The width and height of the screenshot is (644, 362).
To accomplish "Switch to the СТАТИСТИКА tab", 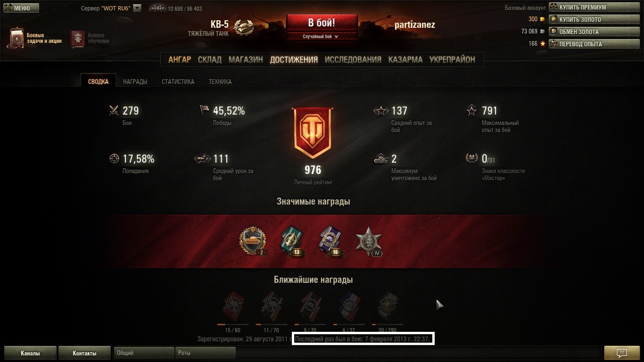I will pyautogui.click(x=178, y=82).
